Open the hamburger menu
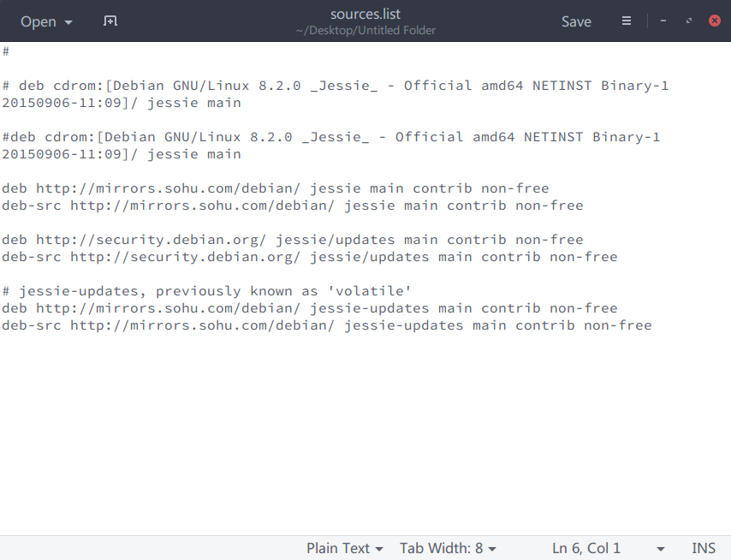This screenshot has width=731, height=560. coord(627,21)
